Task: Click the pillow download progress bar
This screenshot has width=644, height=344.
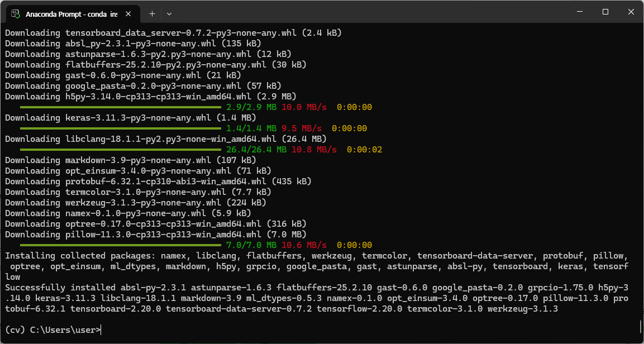Action: tap(120, 245)
